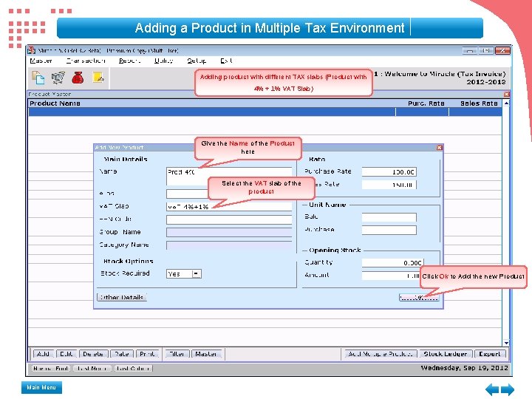Click the scrollbar up arrow in product list
This screenshot has height=399, width=532.
point(506,103)
